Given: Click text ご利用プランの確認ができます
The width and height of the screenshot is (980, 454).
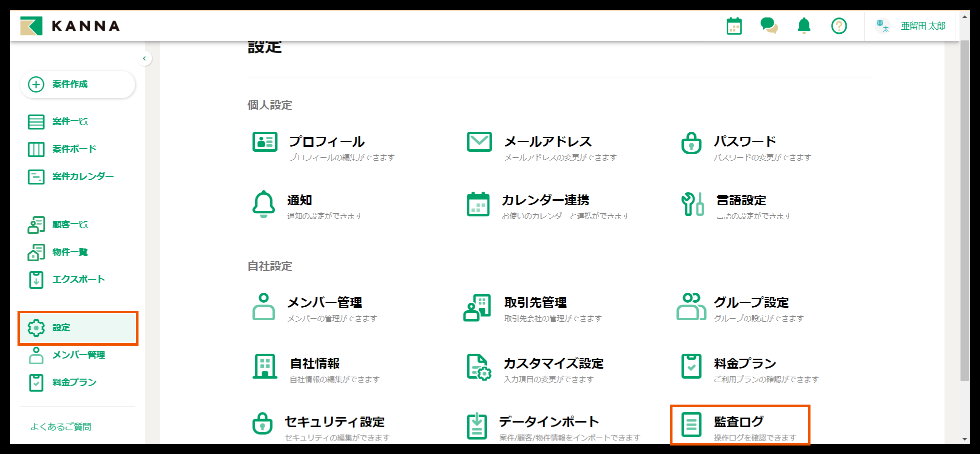Looking at the screenshot, I should click(x=766, y=379).
